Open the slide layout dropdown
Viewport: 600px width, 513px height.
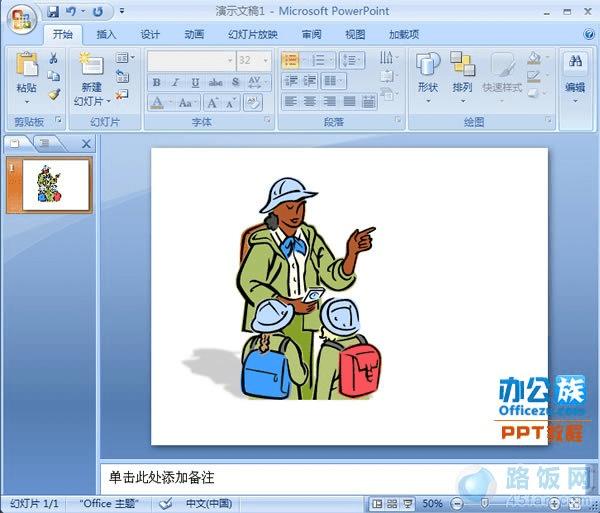click(125, 58)
